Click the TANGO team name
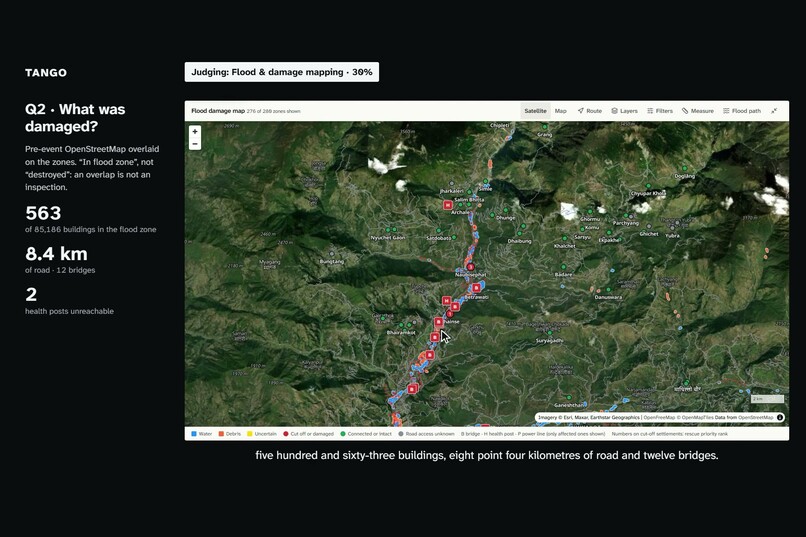The image size is (806, 537). coord(46,72)
